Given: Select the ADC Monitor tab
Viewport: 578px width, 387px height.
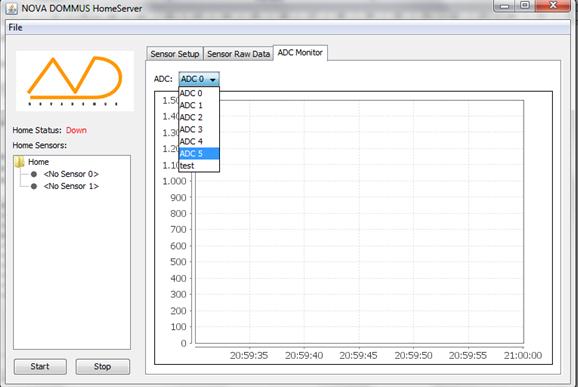Looking at the screenshot, I should point(300,53).
